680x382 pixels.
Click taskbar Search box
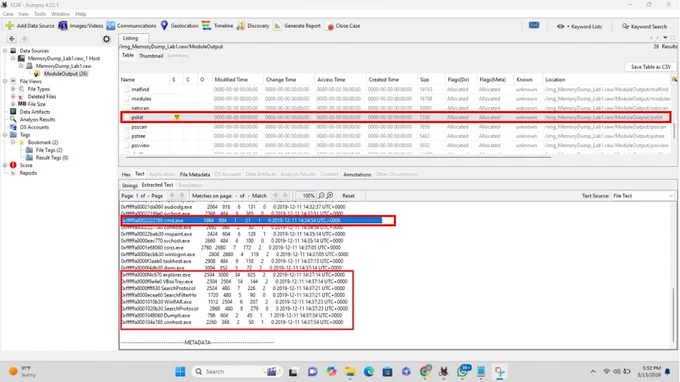[236, 372]
